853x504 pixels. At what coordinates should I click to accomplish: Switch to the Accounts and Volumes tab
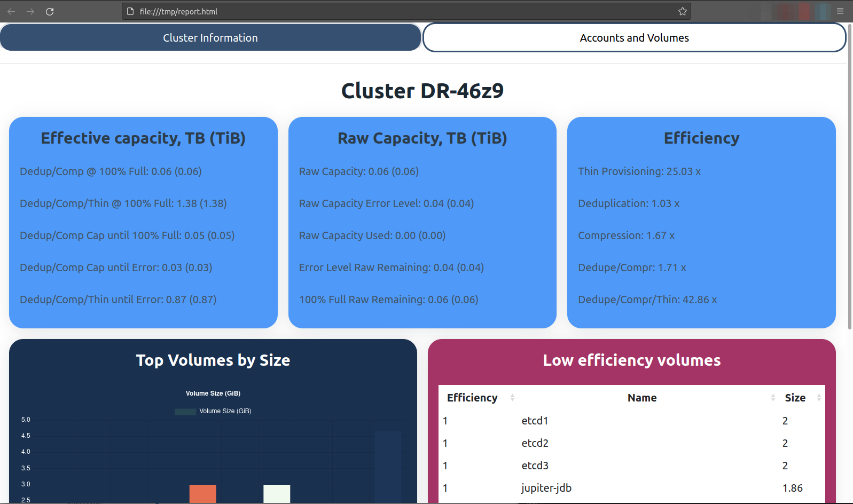[634, 38]
